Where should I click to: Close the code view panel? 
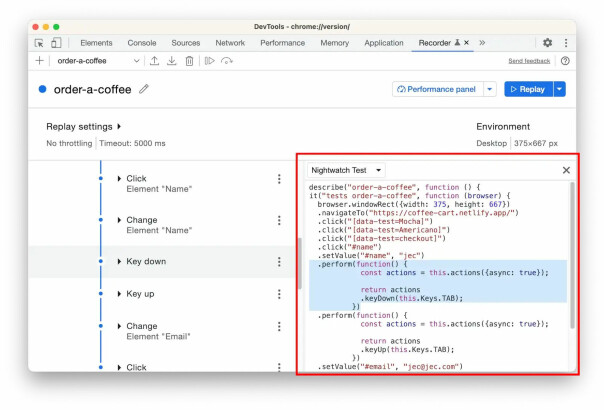566,170
